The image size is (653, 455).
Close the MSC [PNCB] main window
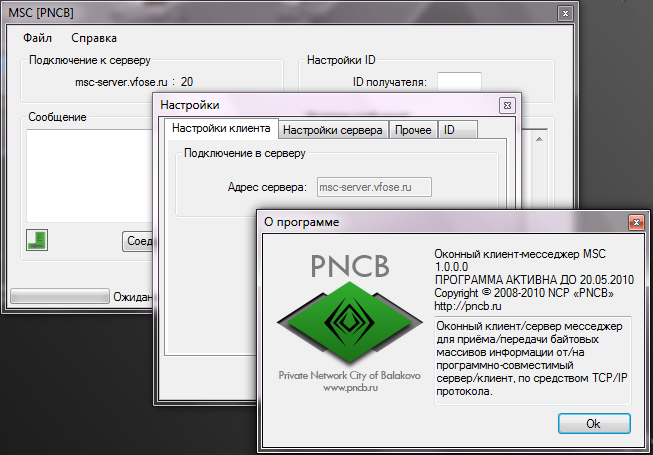(565, 11)
